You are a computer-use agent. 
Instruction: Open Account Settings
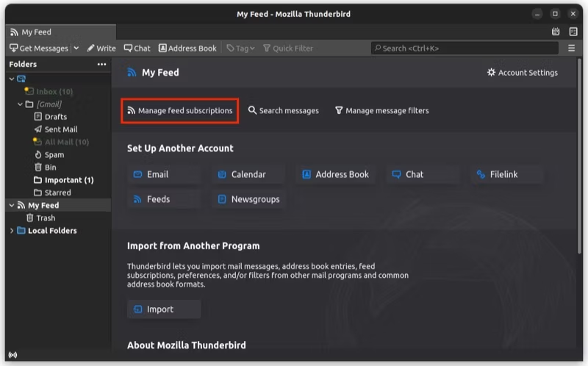point(523,73)
